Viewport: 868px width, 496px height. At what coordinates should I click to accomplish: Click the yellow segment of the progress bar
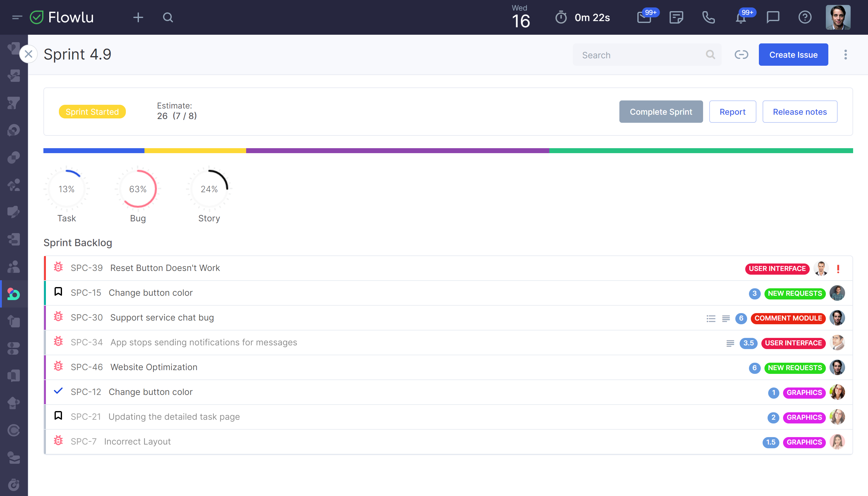[x=195, y=151]
